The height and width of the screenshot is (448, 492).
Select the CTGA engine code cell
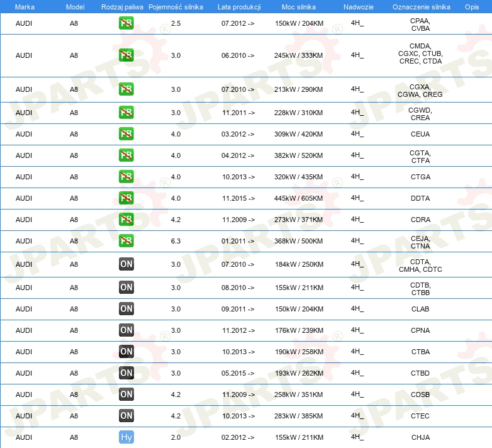coord(420,177)
